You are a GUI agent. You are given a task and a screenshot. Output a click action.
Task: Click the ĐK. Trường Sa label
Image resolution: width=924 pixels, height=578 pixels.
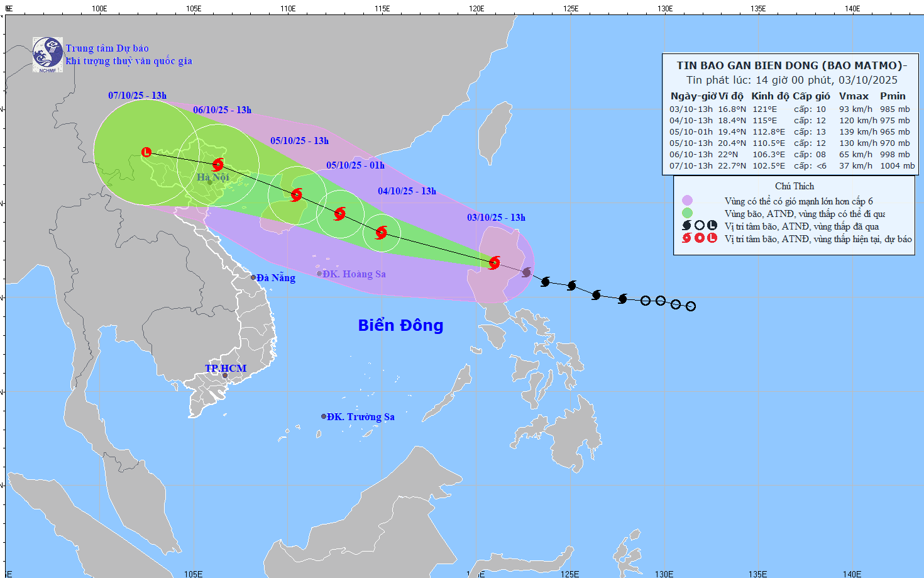click(360, 417)
